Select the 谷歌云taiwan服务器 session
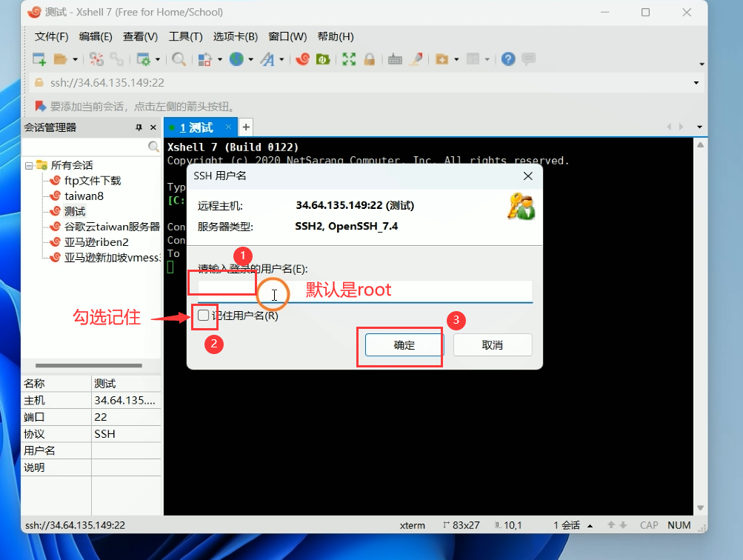Viewport: 743px width, 560px height. (113, 227)
